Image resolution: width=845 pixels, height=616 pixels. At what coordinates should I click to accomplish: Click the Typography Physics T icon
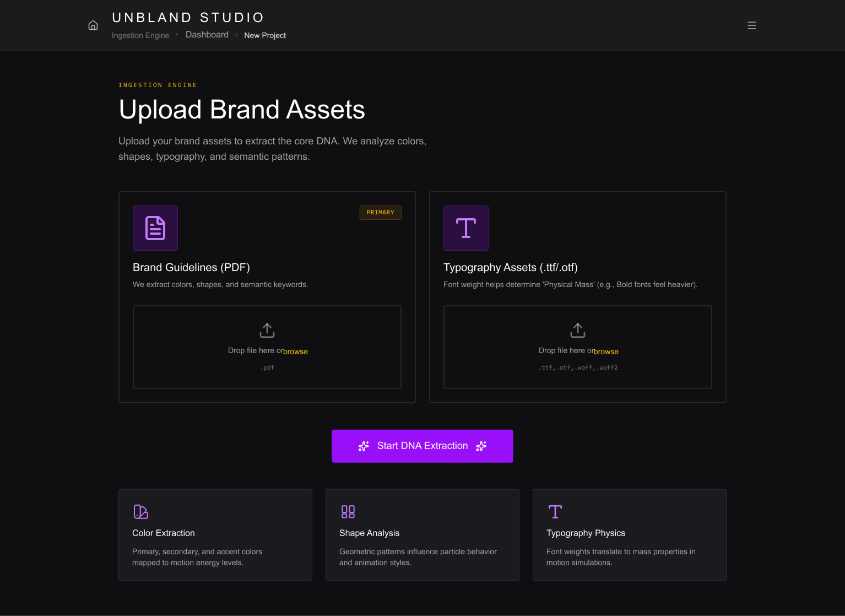pyautogui.click(x=555, y=512)
